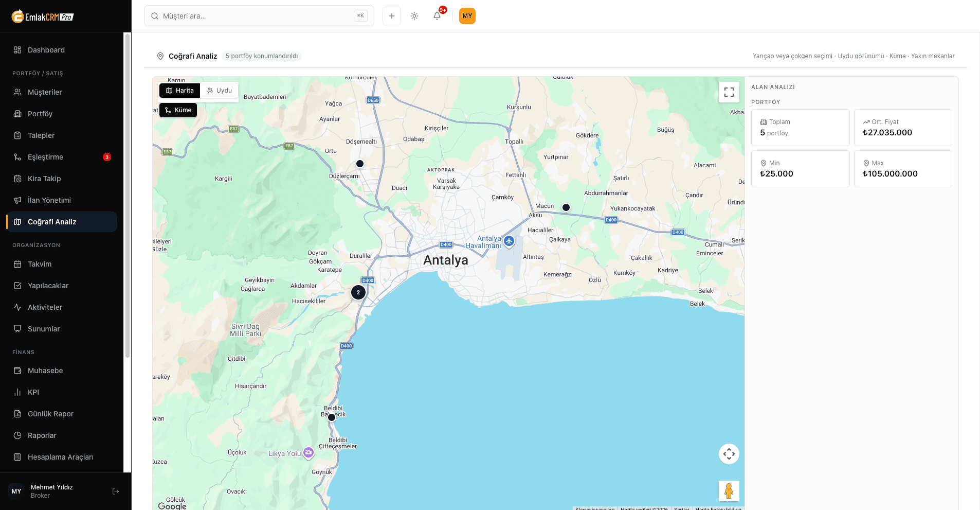980x510 pixels.
Task: Toggle map fullscreen view
Action: [x=729, y=92]
